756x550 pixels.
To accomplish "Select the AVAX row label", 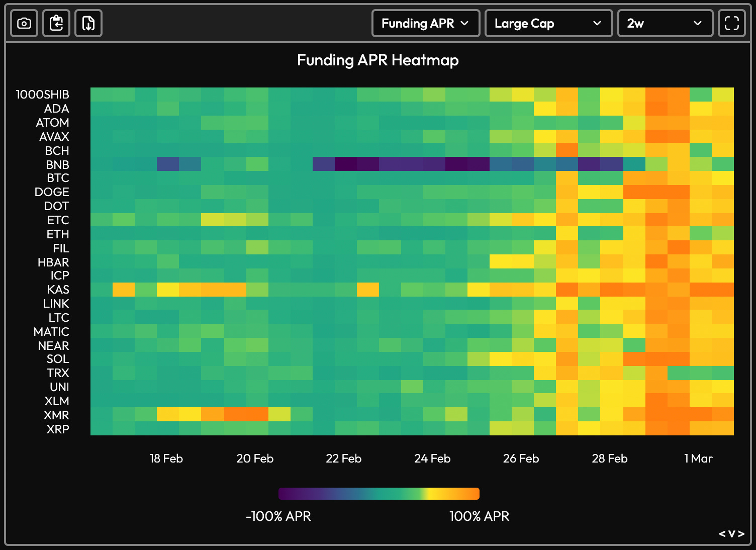I will tap(54, 137).
